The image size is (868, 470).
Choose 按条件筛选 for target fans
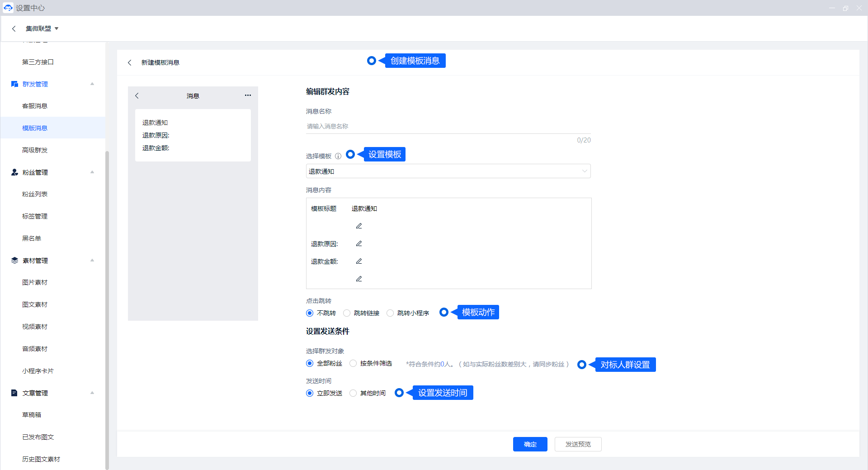click(x=353, y=363)
